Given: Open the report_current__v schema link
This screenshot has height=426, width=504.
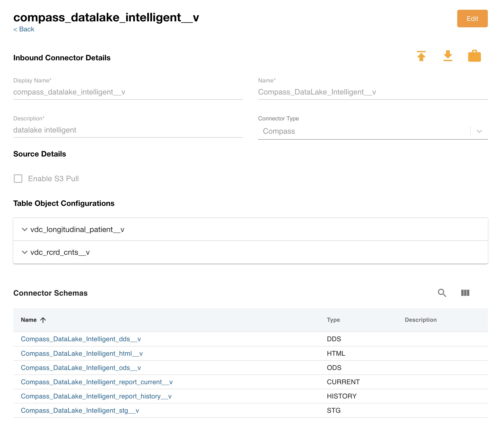Looking at the screenshot, I should coord(97,382).
